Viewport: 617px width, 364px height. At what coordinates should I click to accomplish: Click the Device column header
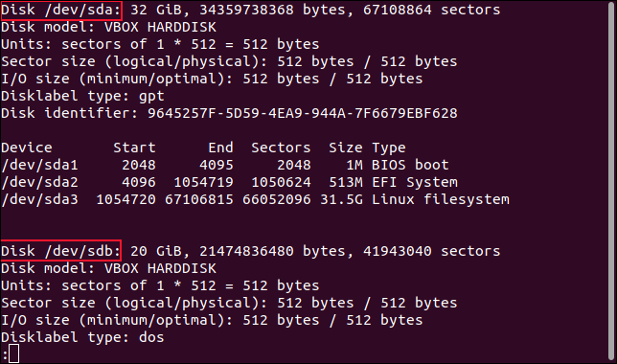27,148
